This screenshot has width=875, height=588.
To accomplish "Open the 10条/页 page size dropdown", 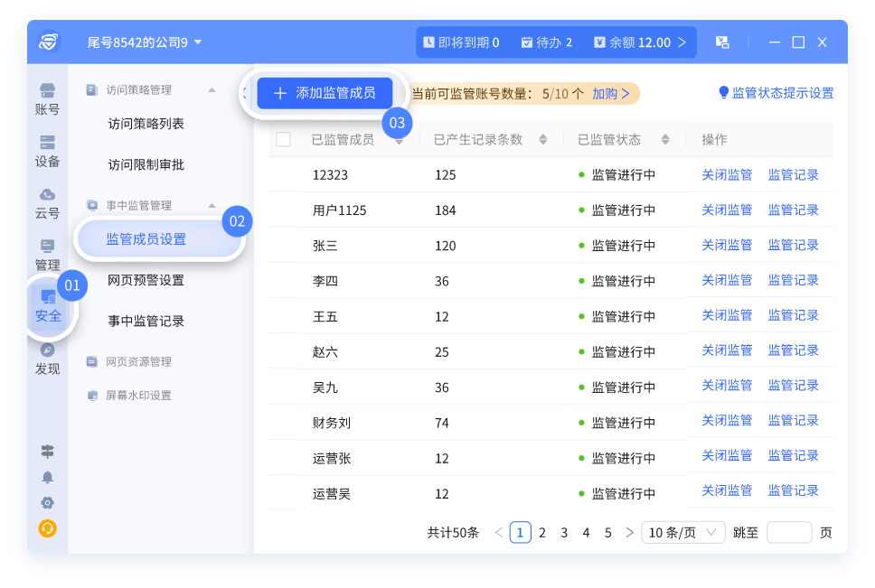I will [x=682, y=533].
